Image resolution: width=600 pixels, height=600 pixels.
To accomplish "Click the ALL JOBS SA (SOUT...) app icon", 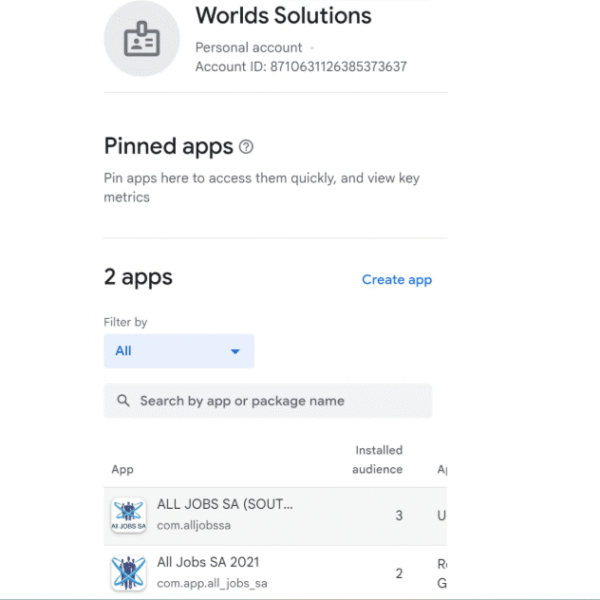I will click(128, 515).
